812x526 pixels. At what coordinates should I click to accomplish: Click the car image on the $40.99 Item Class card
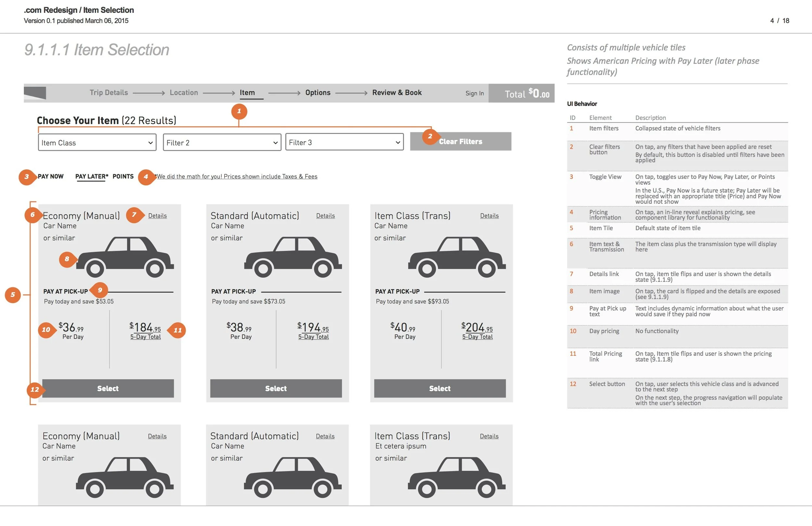[457, 257]
